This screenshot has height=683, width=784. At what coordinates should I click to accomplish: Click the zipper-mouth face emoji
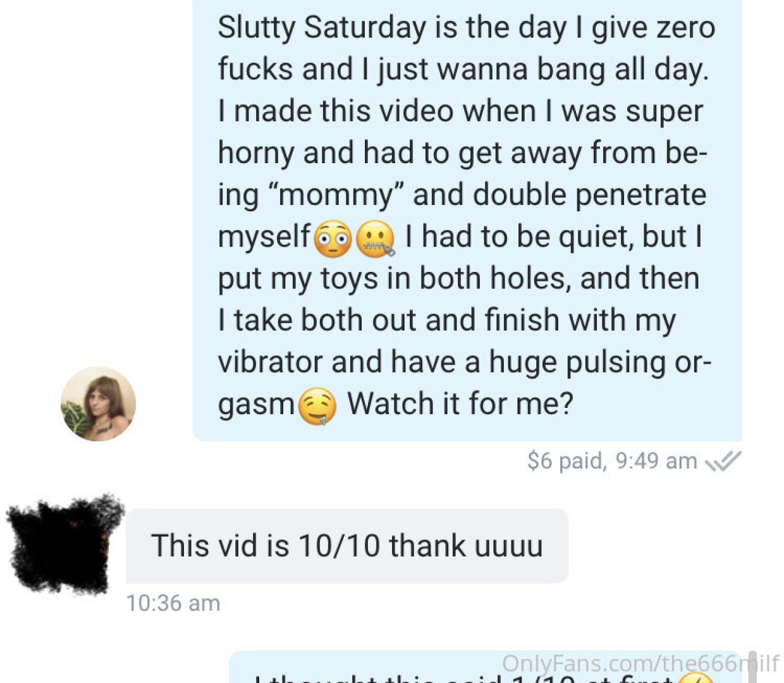click(x=376, y=239)
